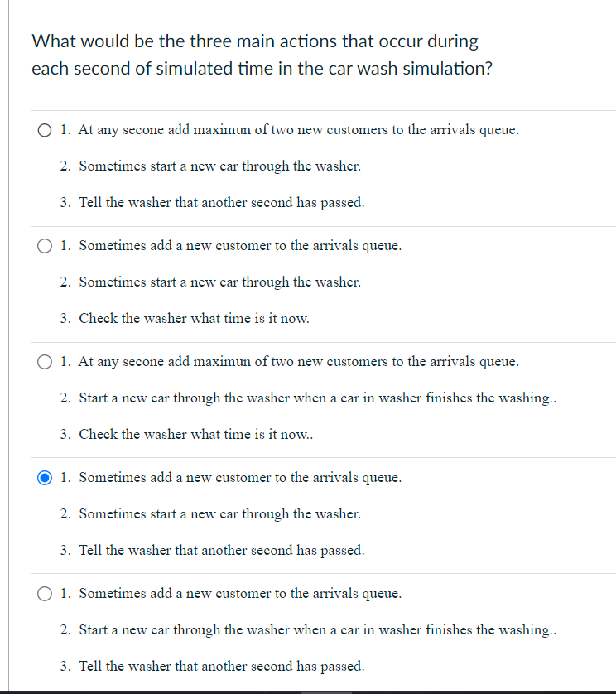The image size is (616, 694).
Task: Select the answer ending with 'Check the washer what time is it now.'
Action: point(44,245)
